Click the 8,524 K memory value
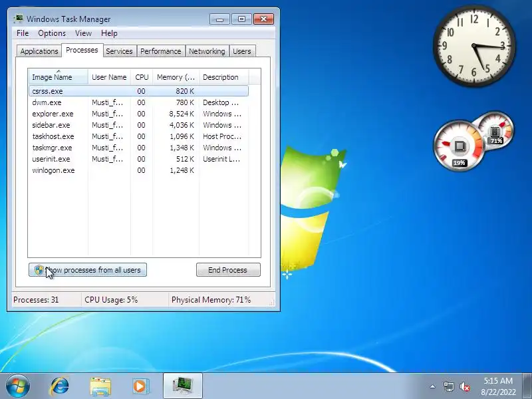The image size is (532, 399). coord(182,114)
